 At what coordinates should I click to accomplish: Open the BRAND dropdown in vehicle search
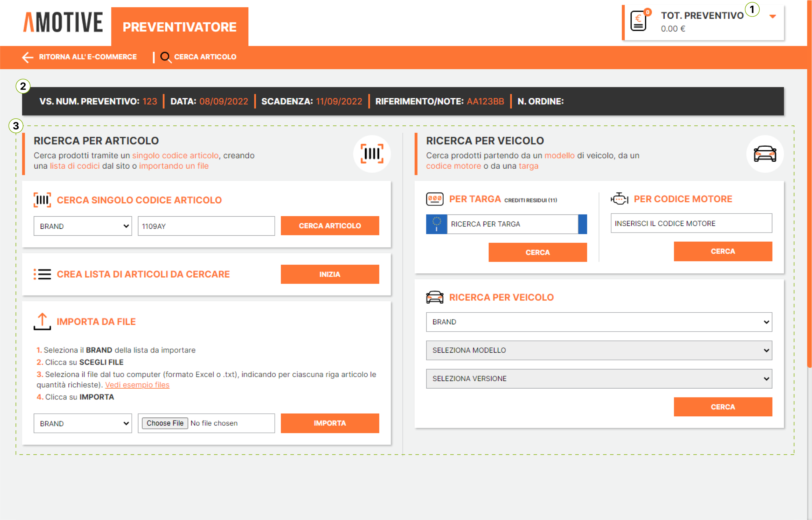point(599,322)
